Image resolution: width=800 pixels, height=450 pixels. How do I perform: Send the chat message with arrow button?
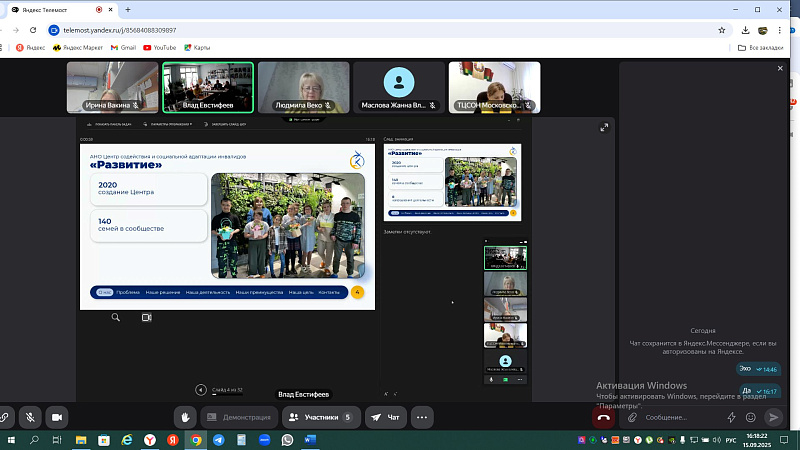(773, 417)
